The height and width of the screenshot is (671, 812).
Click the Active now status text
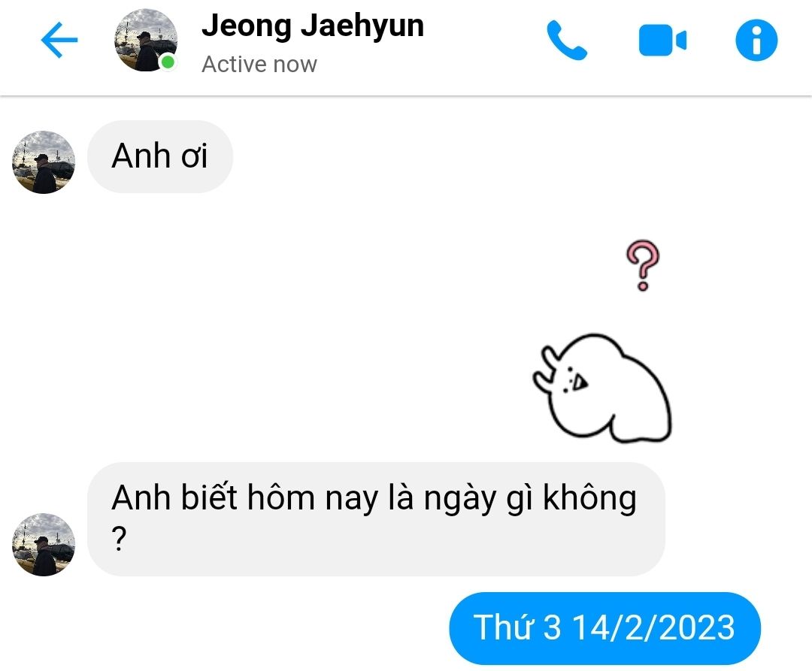click(x=259, y=64)
